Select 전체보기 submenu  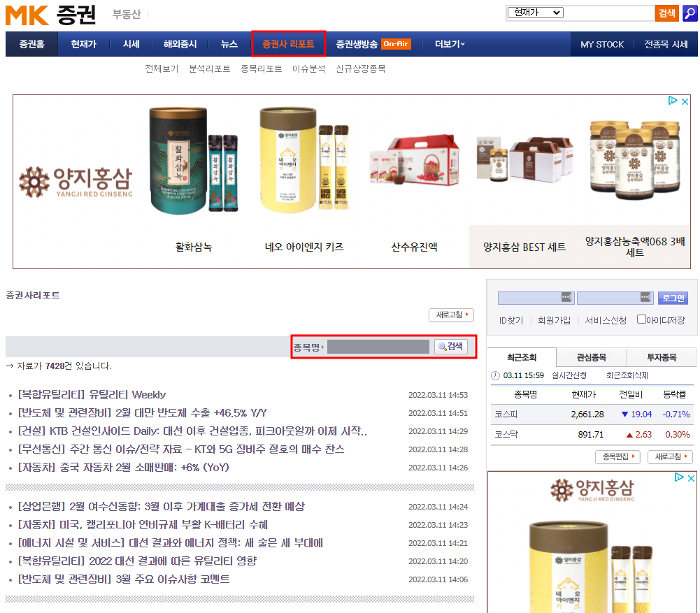161,68
